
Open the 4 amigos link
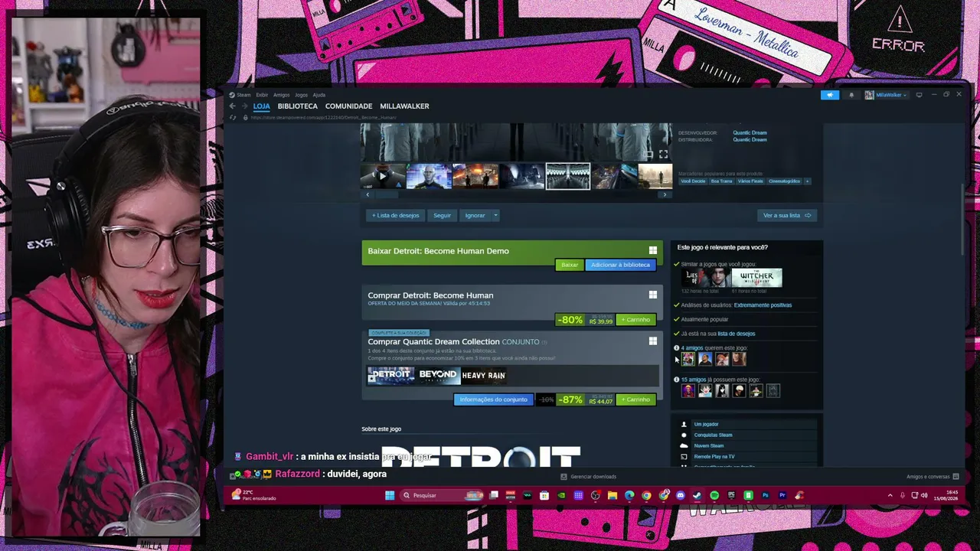(x=692, y=348)
